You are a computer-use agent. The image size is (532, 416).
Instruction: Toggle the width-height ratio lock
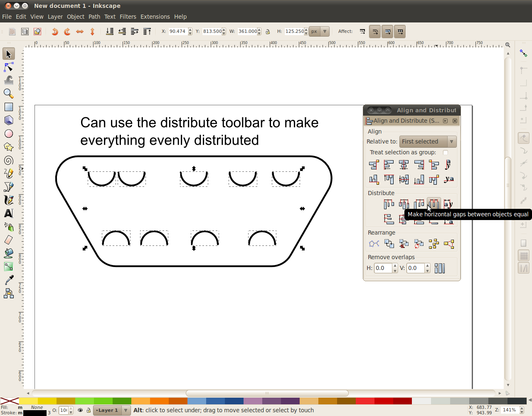pyautogui.click(x=268, y=32)
